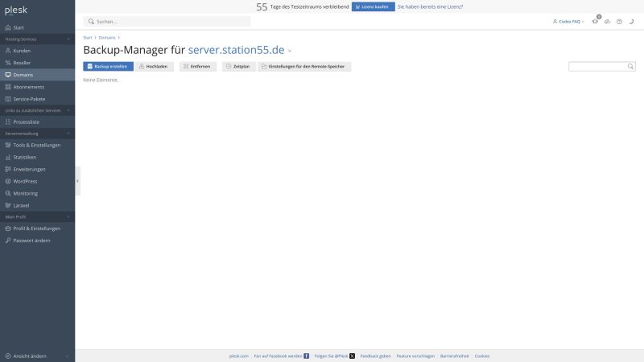Click the Domains breadcrumb link
Viewport: 644px width, 362px height.
point(107,37)
